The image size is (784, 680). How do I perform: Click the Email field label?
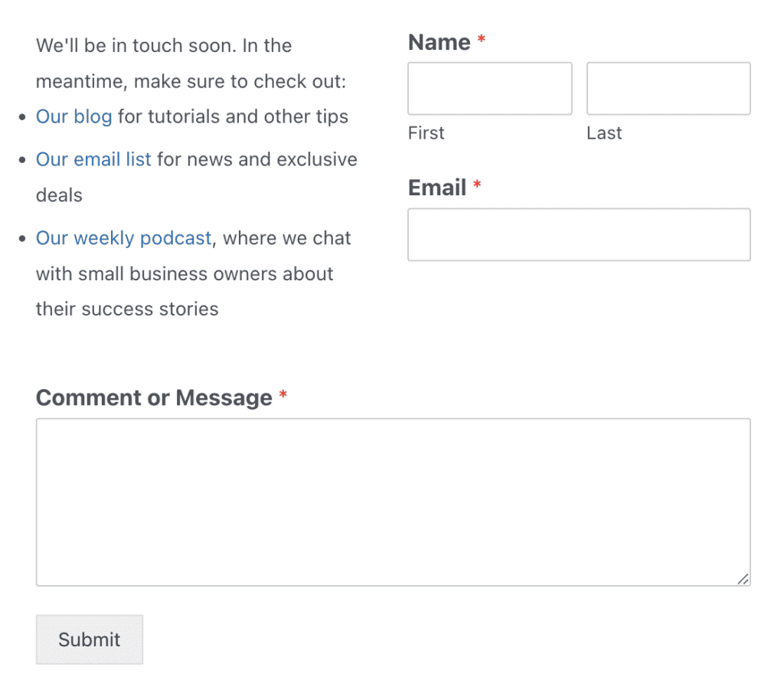(436, 188)
